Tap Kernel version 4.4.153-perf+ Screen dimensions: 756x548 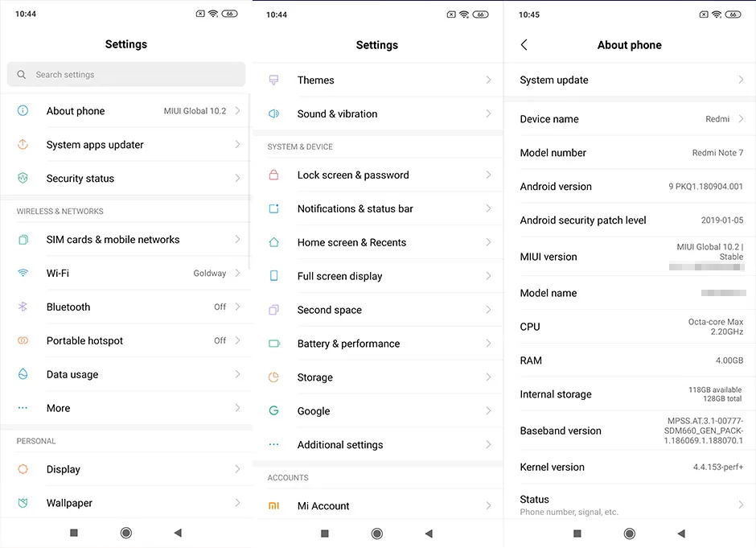[630, 467]
